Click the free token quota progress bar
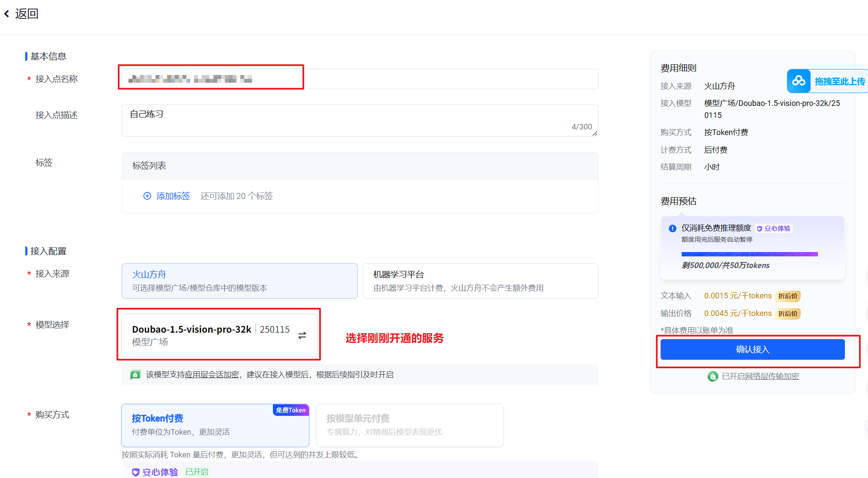The image size is (868, 478). (749, 254)
